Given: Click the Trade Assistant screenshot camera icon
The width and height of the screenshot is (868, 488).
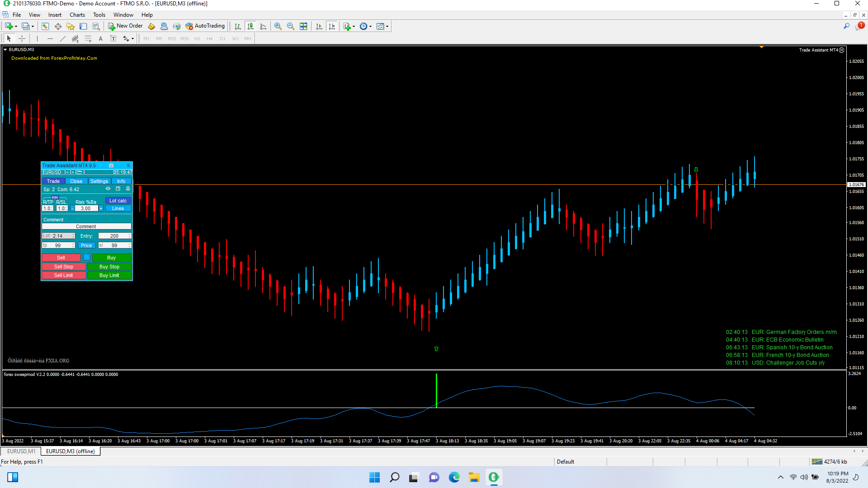Looking at the screenshot, I should (x=111, y=165).
